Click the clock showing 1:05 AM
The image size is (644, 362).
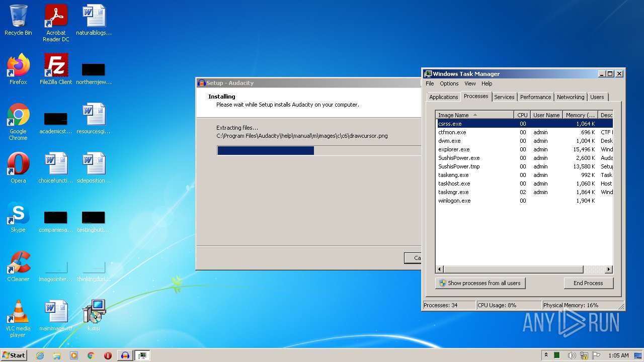pyautogui.click(x=618, y=355)
